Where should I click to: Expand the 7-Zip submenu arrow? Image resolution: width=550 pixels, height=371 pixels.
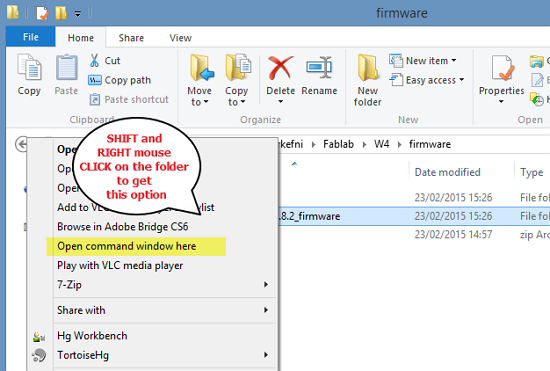coord(266,284)
